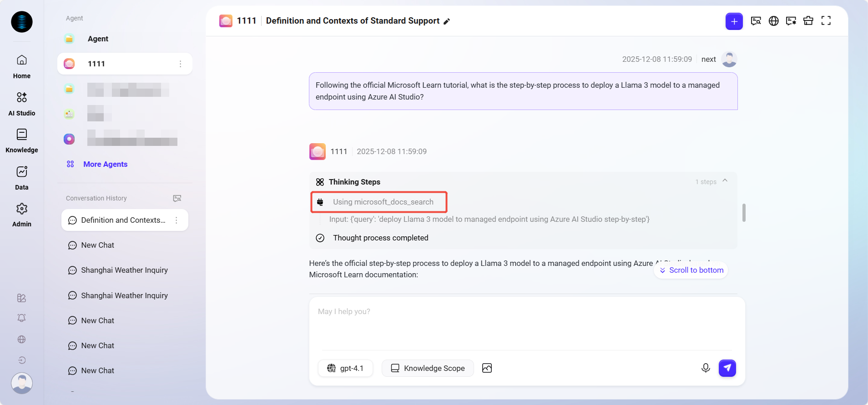
Task: Collapse the Thinking Steps panel chevron
Action: 725,181
